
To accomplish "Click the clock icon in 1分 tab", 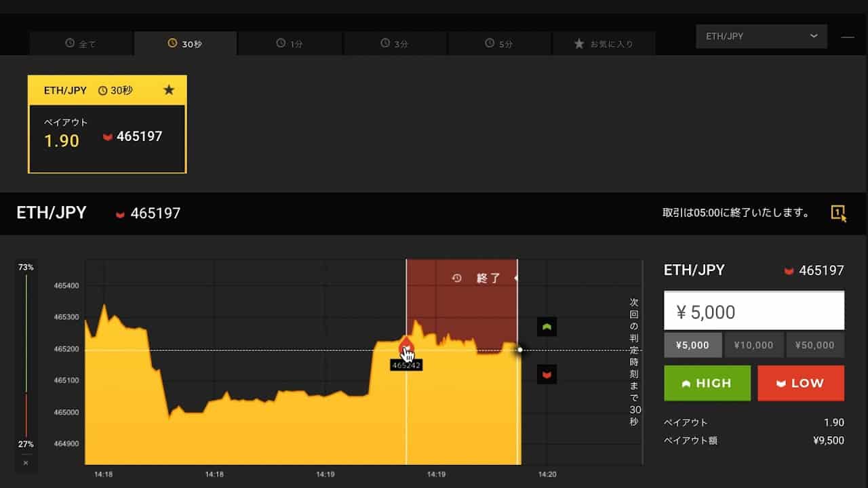I will click(x=281, y=43).
